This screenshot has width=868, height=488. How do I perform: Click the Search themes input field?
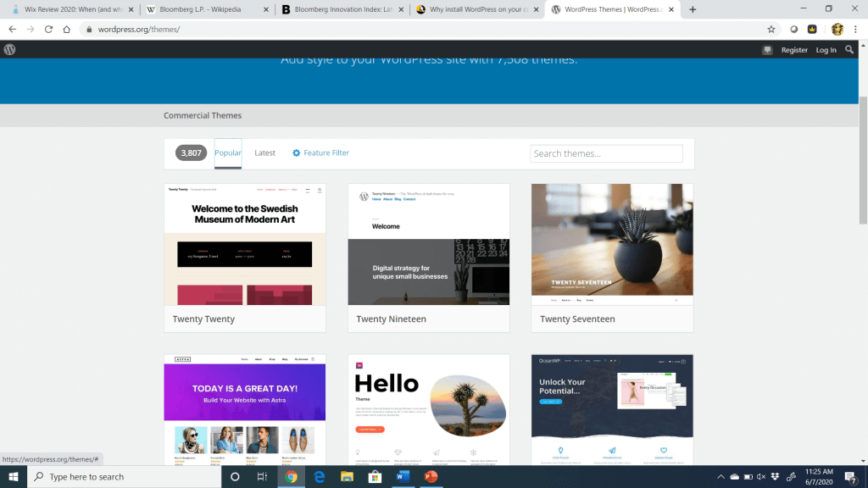pos(606,153)
